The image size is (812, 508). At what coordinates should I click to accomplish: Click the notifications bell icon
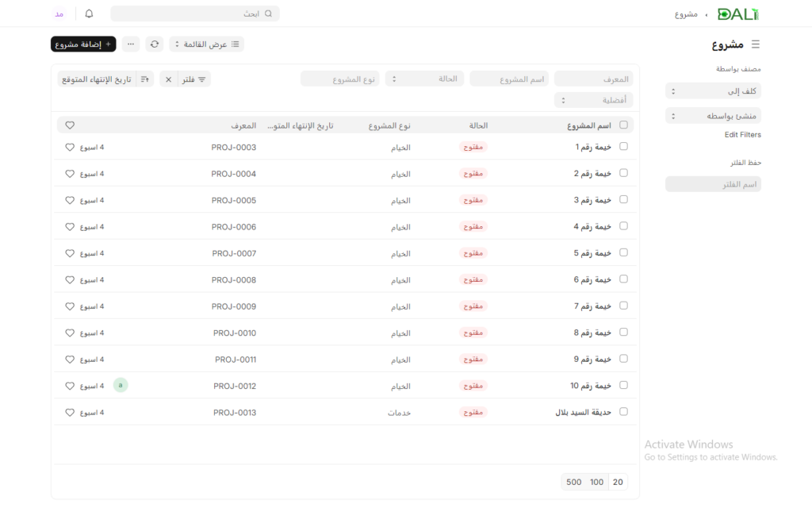click(89, 14)
